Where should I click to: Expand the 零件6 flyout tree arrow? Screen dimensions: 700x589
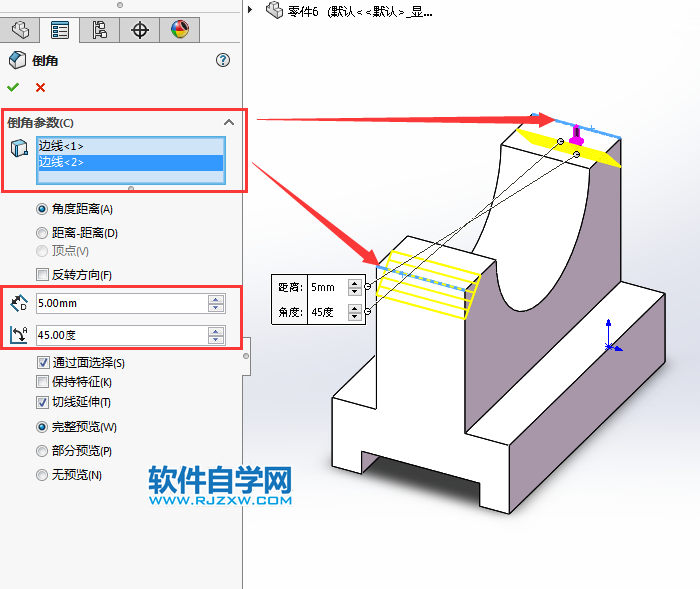pos(250,9)
